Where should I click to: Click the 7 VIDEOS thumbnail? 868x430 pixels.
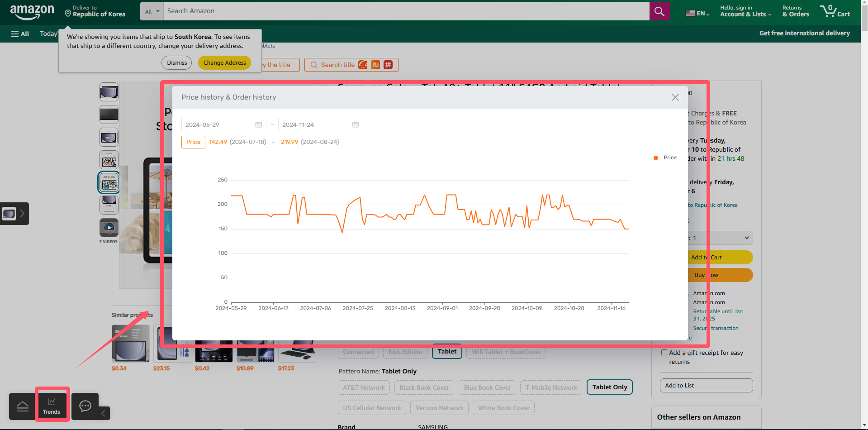pyautogui.click(x=109, y=228)
